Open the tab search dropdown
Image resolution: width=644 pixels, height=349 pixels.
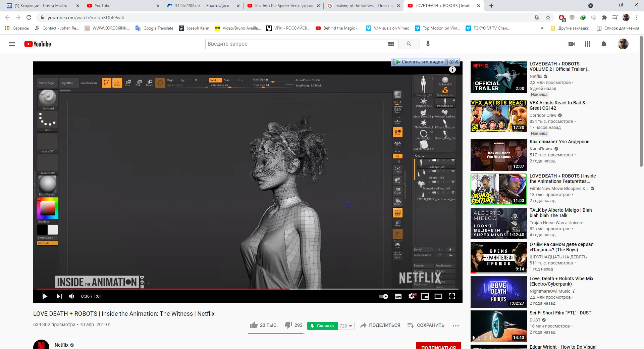(591, 6)
